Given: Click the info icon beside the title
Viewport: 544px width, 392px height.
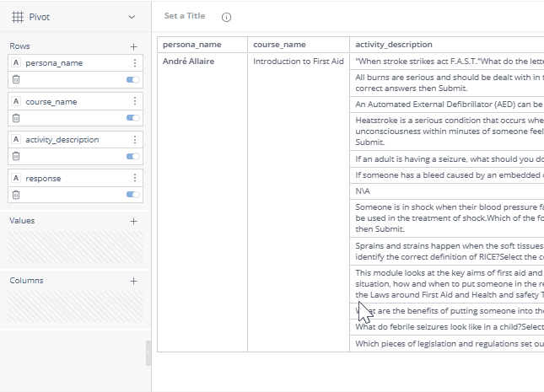Looking at the screenshot, I should point(226,17).
